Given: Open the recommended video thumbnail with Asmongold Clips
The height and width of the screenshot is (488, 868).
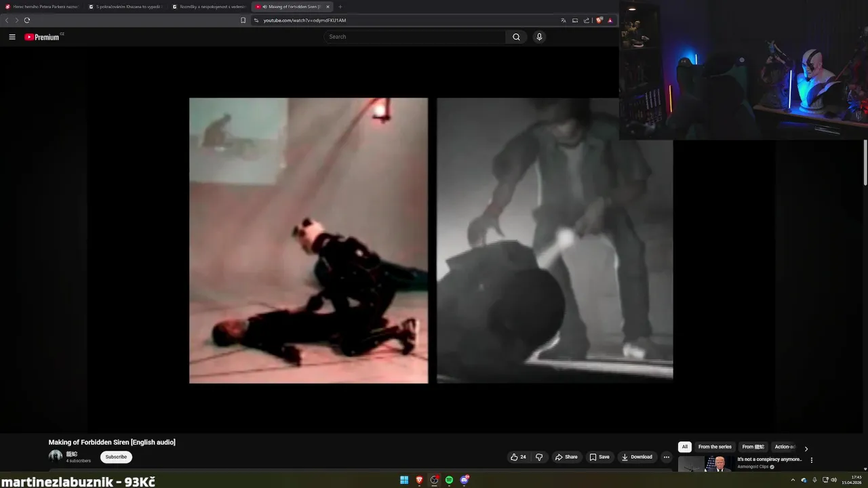Looking at the screenshot, I should pos(705,464).
